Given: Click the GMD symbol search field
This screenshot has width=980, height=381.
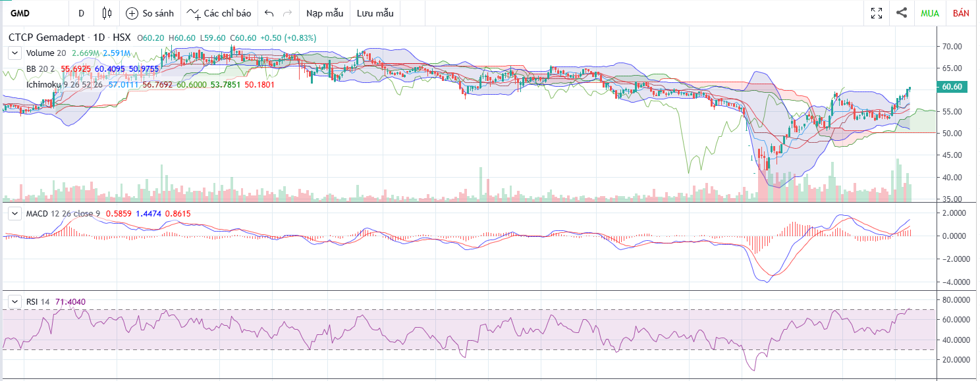Looking at the screenshot, I should point(33,13).
